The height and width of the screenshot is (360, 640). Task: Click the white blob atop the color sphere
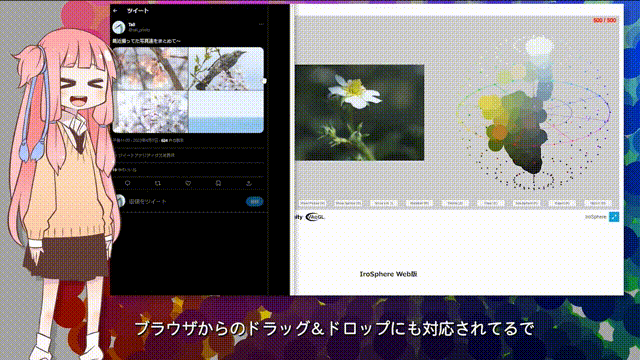tap(539, 47)
